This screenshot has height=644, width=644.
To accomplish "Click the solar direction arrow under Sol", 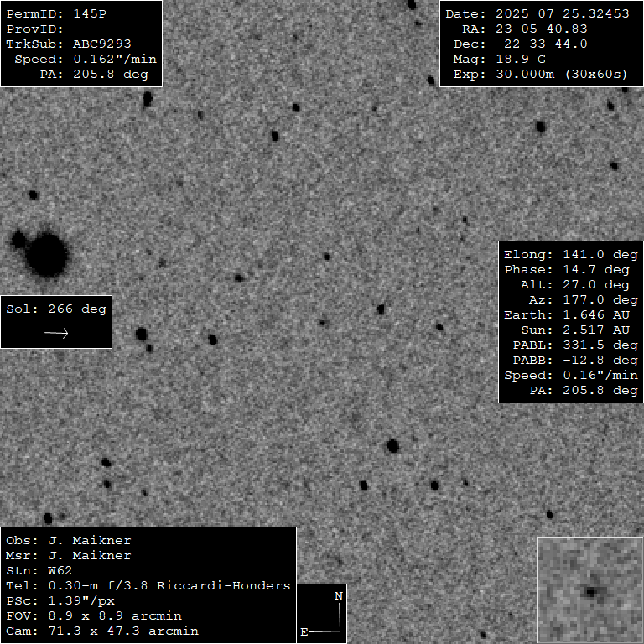I will (56, 333).
